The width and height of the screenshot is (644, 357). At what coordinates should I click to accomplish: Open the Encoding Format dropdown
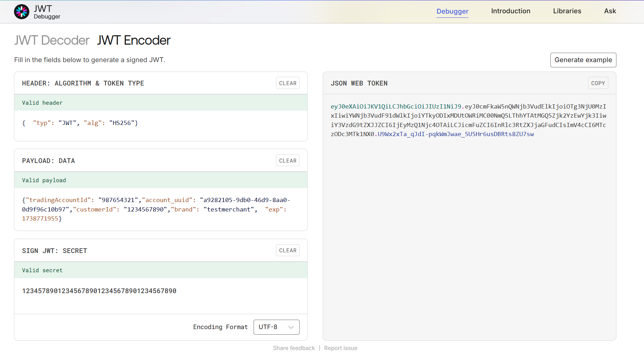tap(276, 327)
